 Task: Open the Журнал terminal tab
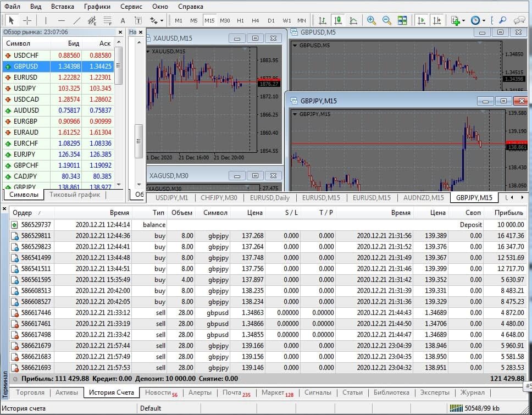[x=472, y=392]
